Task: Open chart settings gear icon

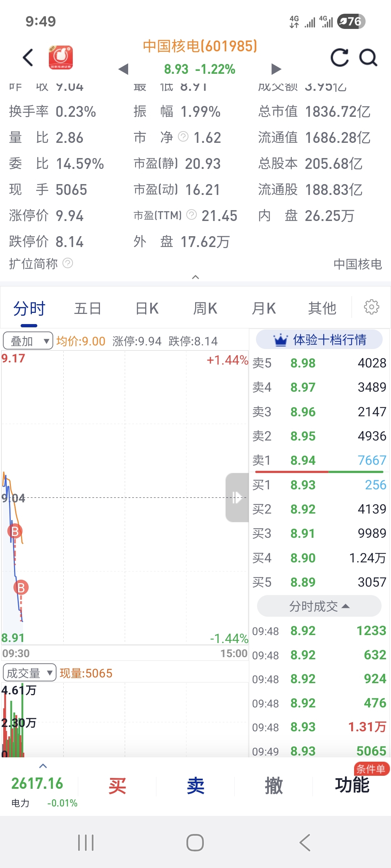Action: coord(371,307)
